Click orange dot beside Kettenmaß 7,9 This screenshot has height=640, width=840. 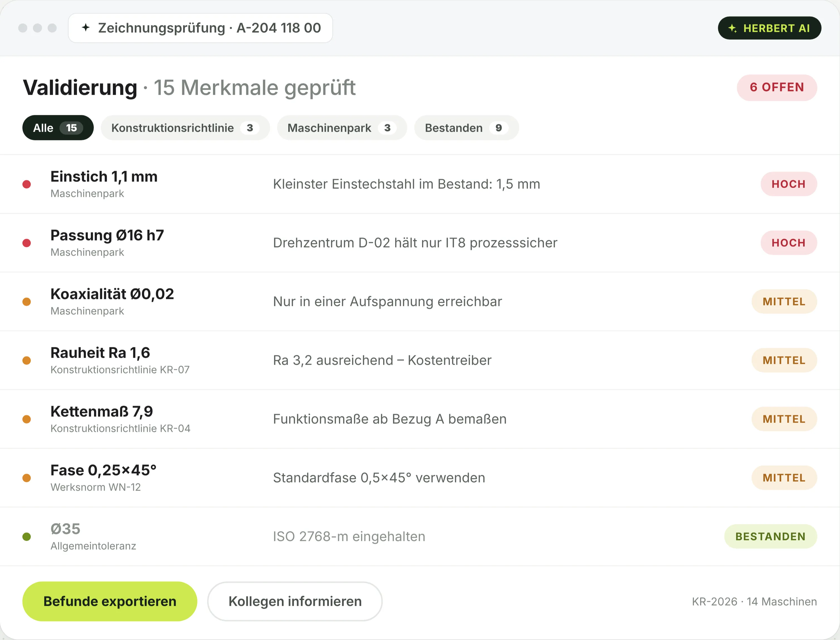(x=27, y=419)
